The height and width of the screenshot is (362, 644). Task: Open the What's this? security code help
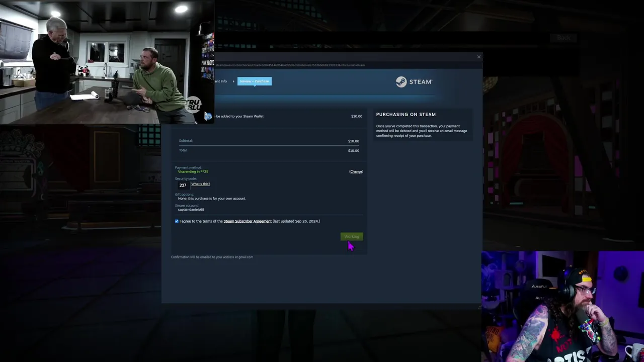[201, 184]
